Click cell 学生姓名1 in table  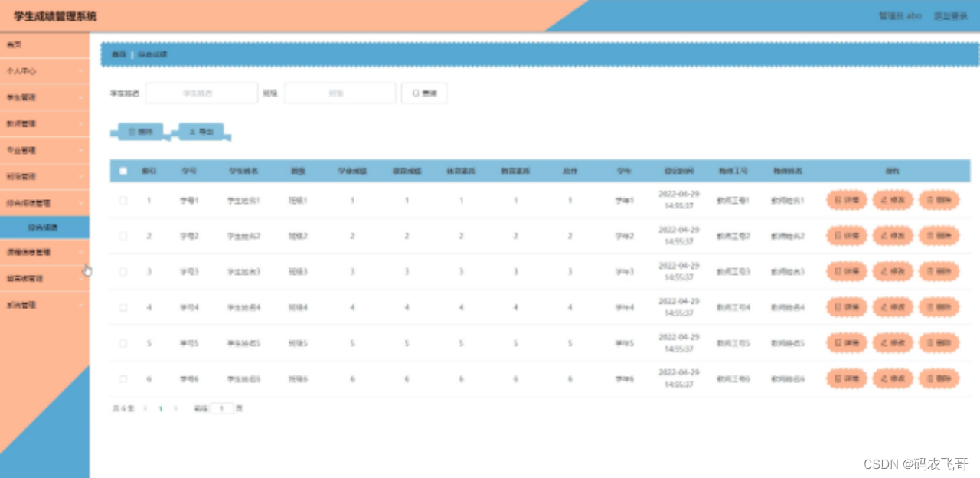[243, 200]
